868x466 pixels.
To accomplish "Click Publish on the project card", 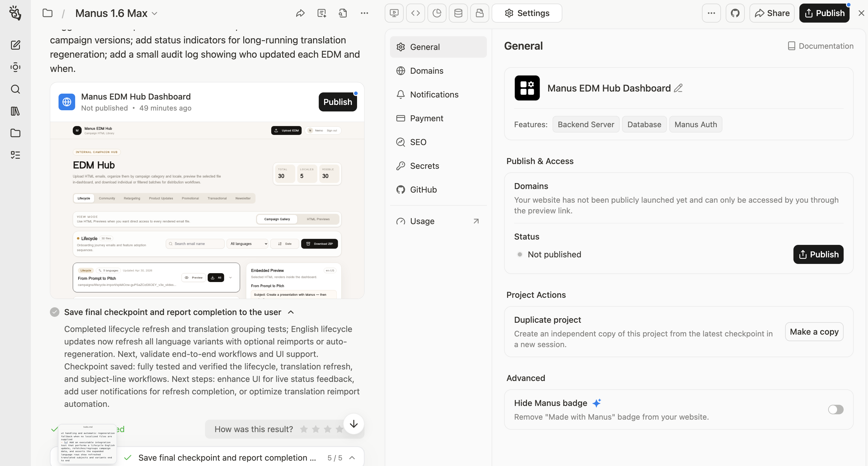I will click(338, 102).
